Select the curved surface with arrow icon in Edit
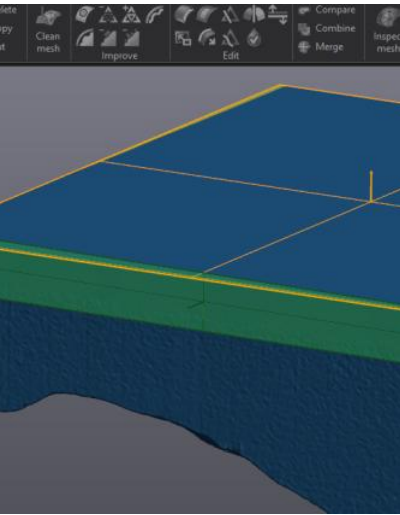Image resolution: width=400 pixels, height=515 pixels. click(207, 37)
